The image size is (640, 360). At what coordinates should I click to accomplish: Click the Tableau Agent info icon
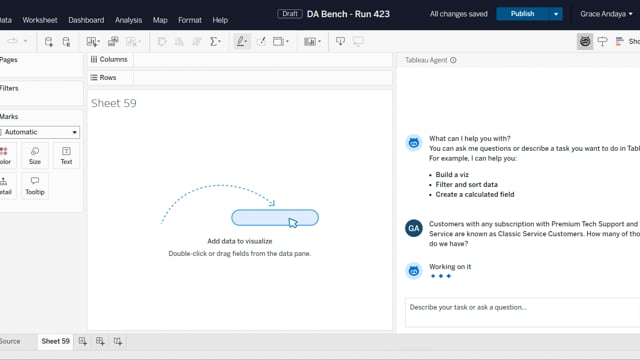[453, 60]
